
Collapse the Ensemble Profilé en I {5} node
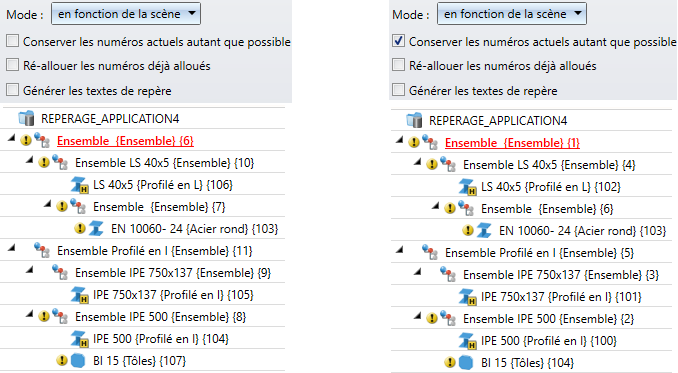[400, 250]
